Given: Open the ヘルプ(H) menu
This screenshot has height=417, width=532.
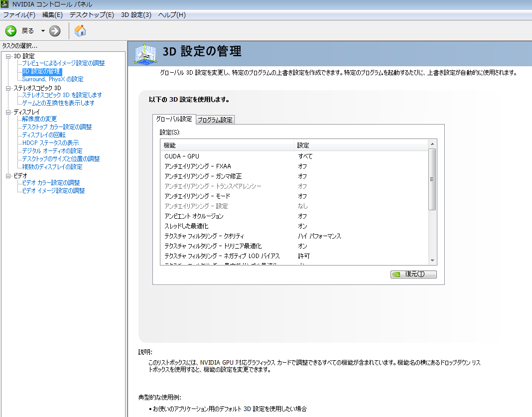Looking at the screenshot, I should (172, 15).
